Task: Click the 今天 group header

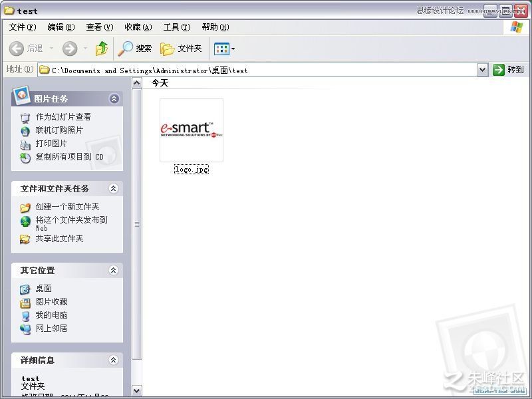Action: coord(160,83)
